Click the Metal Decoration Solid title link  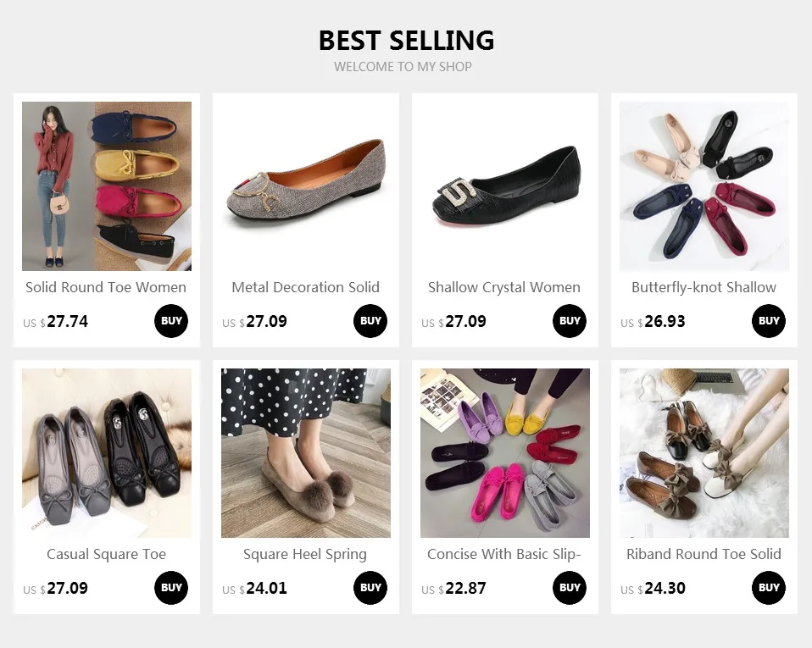(306, 287)
